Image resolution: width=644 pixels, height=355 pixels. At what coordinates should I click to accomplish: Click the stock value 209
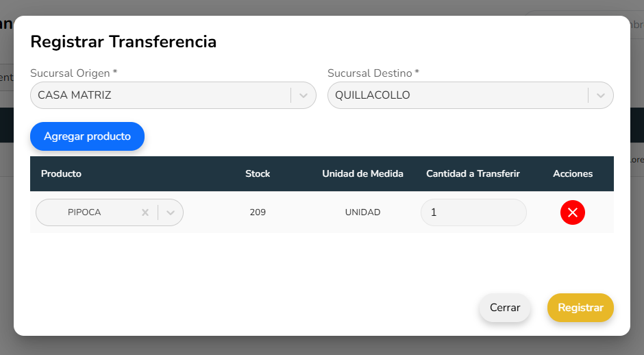pos(258,212)
